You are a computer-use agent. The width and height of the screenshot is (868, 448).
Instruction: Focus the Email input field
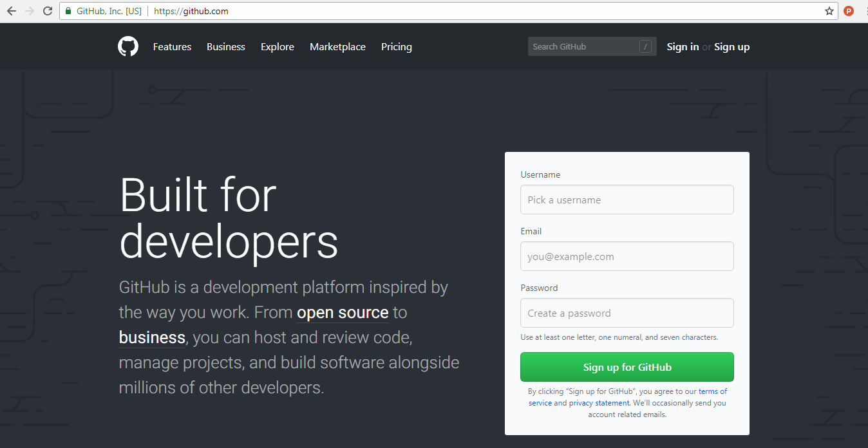point(627,256)
